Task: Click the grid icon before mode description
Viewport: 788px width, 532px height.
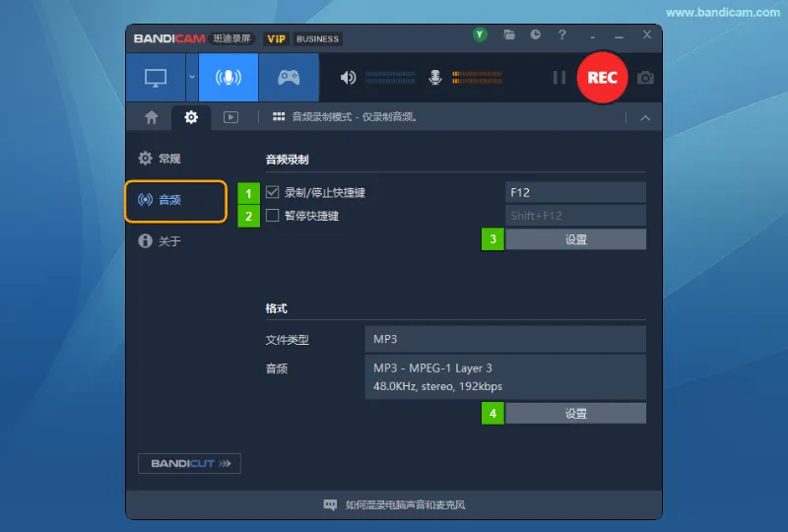Action: click(279, 116)
